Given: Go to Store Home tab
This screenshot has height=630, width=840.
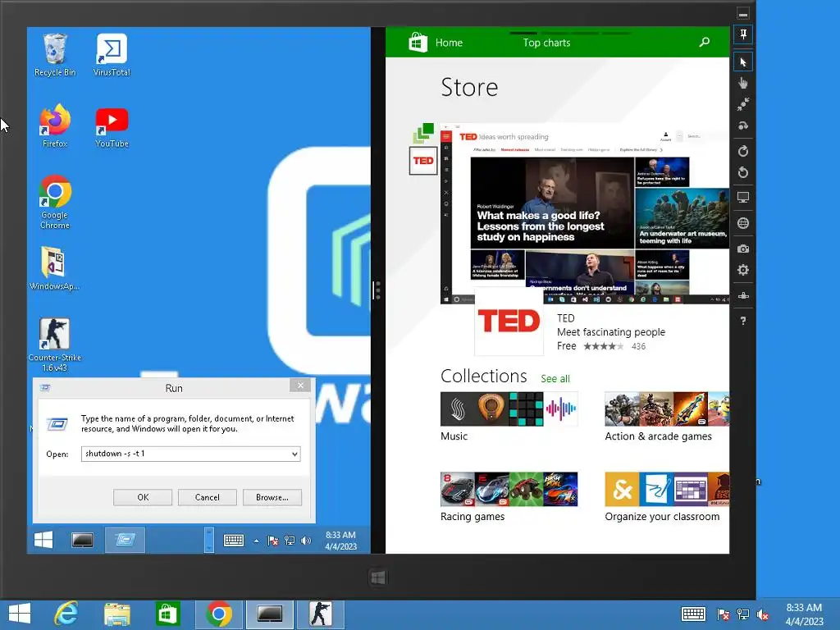Looking at the screenshot, I should click(x=449, y=43).
